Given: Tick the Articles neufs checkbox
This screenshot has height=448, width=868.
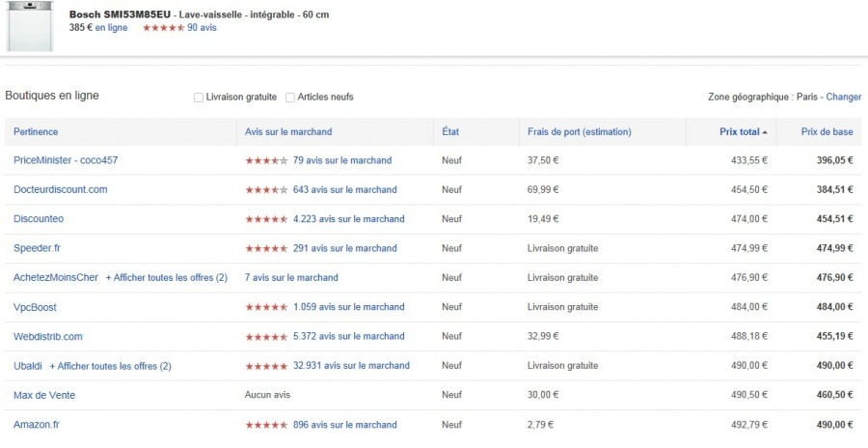Looking at the screenshot, I should (290, 98).
